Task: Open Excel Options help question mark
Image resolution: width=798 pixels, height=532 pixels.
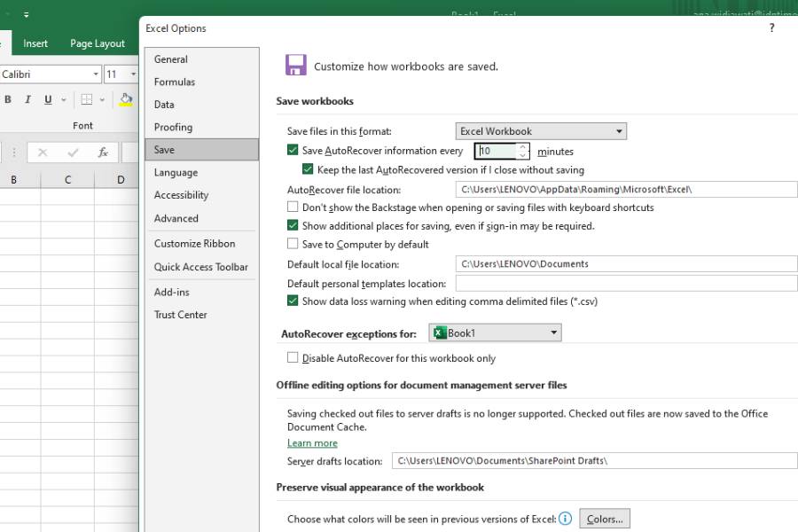Action: [772, 28]
